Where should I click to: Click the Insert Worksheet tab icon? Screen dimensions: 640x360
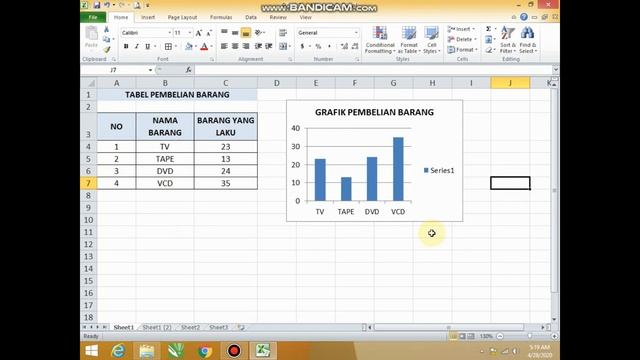tap(241, 327)
